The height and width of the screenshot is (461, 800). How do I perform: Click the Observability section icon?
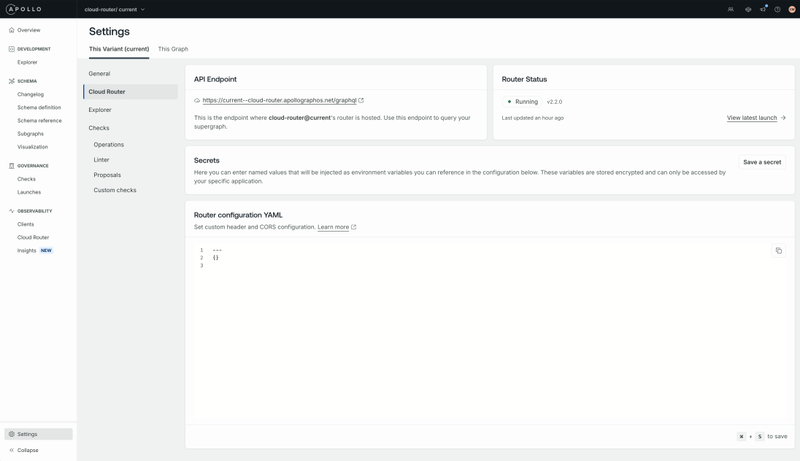[x=11, y=211]
